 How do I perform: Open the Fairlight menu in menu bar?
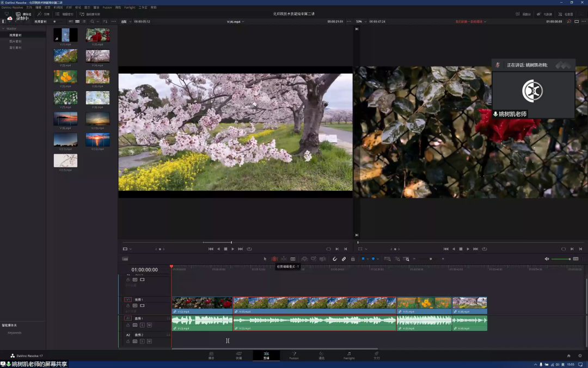point(130,8)
